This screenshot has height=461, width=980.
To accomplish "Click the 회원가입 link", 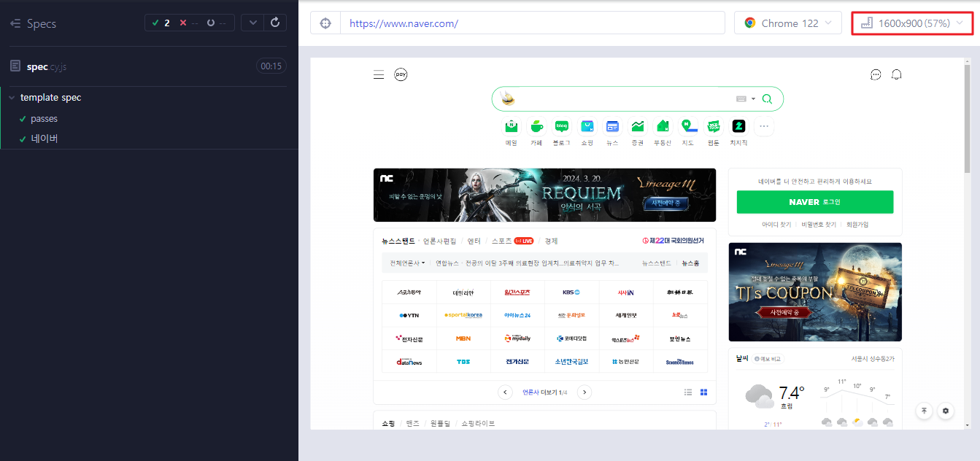I will coord(857,225).
